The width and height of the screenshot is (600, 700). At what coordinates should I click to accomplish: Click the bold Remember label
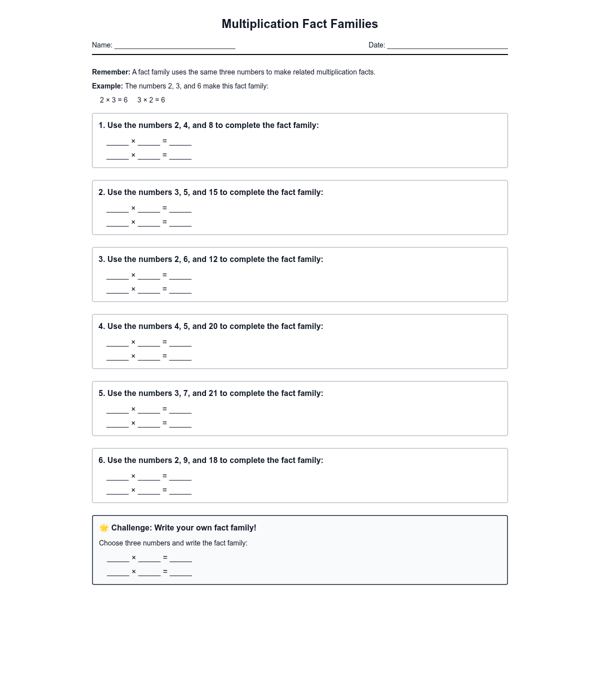[x=111, y=72]
